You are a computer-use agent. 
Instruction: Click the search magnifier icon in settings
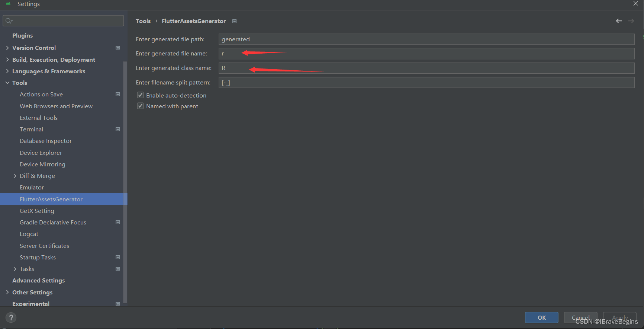pyautogui.click(x=9, y=21)
